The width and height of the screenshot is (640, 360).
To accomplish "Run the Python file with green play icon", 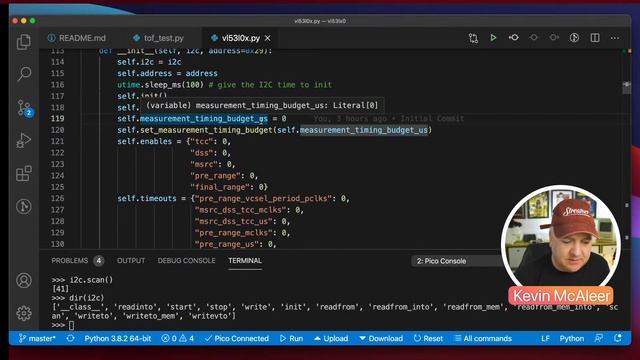I will click(x=493, y=38).
